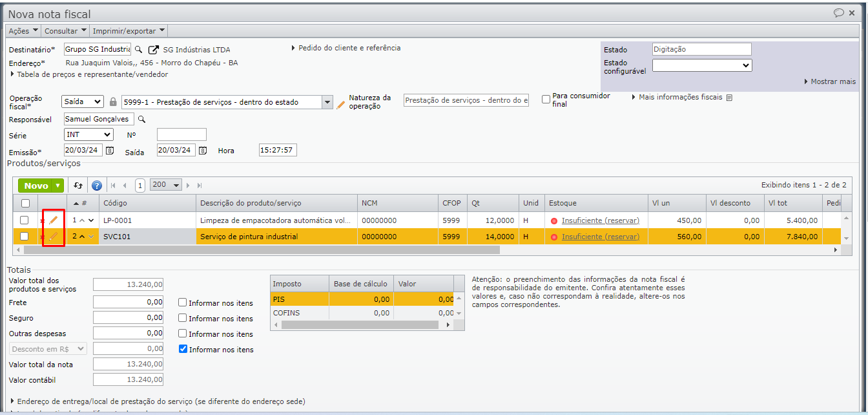
Task: Enable the Para consumidor final checkbox
Action: (x=546, y=100)
